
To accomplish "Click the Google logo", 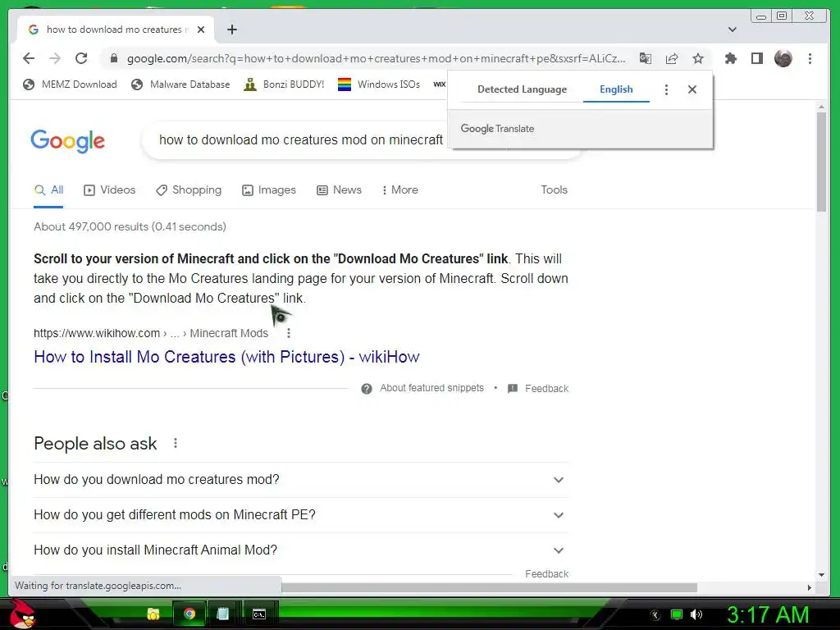I will [x=67, y=141].
